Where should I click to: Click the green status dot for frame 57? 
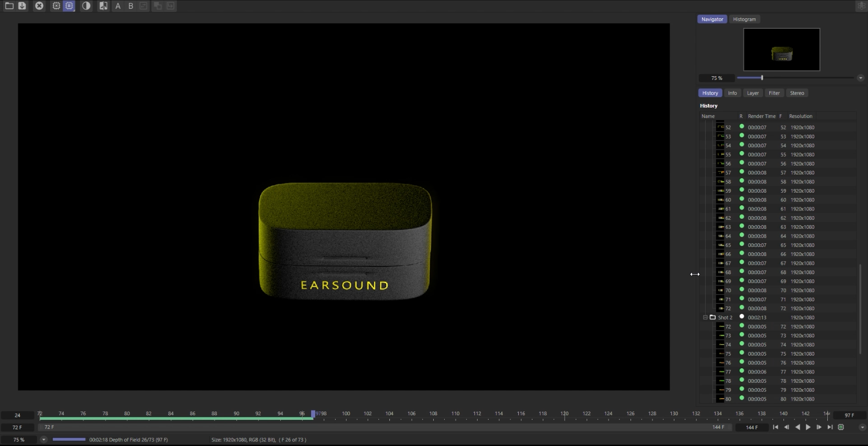click(742, 172)
